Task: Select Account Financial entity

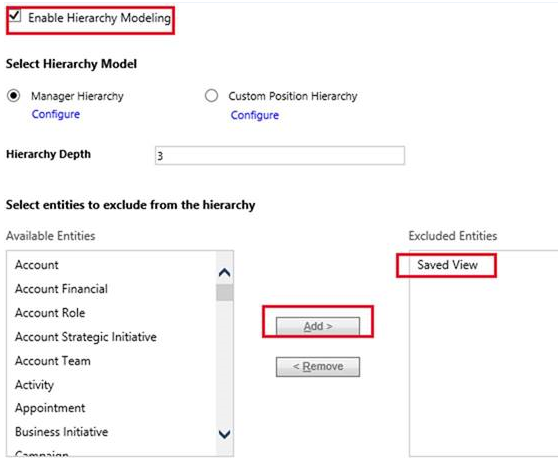Action: coord(61,289)
